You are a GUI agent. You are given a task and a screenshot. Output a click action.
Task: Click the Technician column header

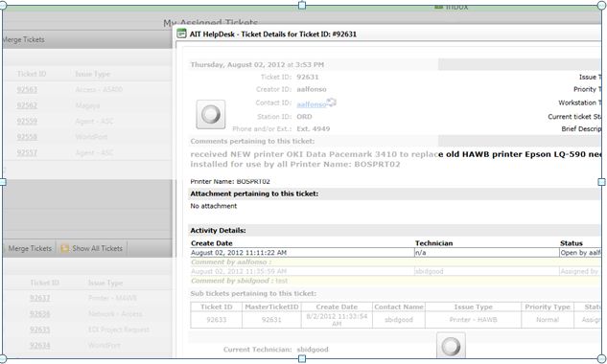point(433,243)
